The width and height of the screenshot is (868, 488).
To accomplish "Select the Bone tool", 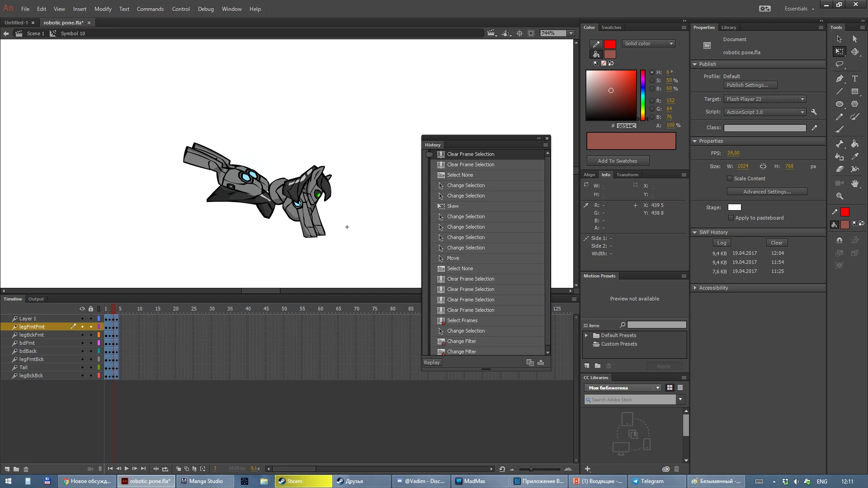I will [x=840, y=144].
